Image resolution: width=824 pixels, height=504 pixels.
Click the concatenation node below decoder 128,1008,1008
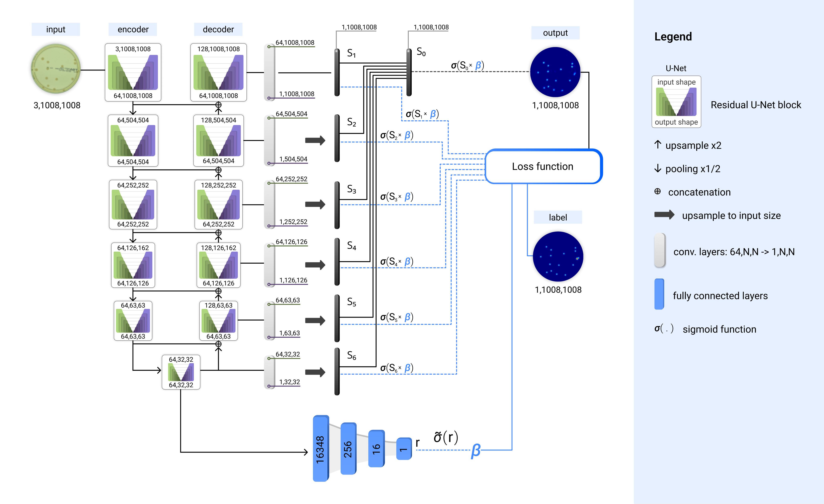218,105
